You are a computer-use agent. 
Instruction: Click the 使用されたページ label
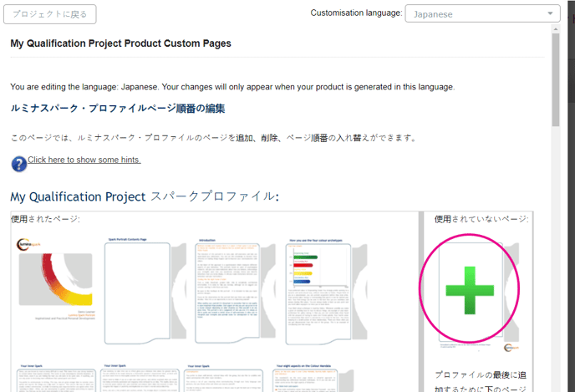pos(45,219)
